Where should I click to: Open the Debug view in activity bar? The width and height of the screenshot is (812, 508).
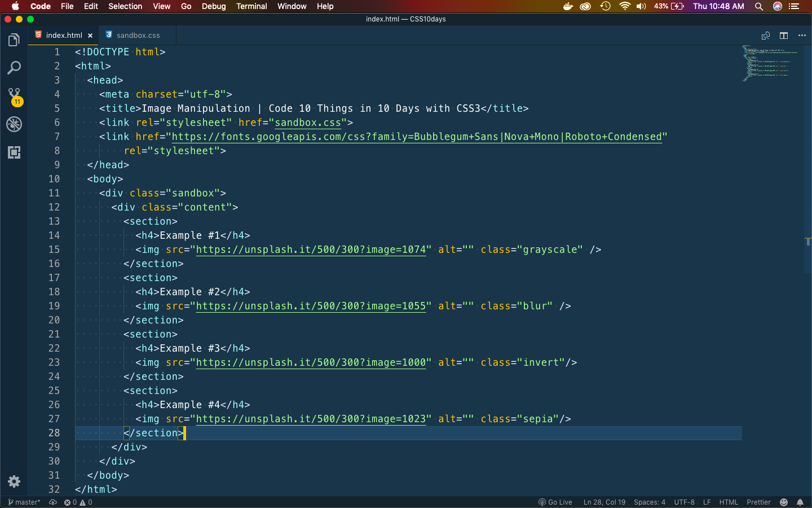point(14,124)
